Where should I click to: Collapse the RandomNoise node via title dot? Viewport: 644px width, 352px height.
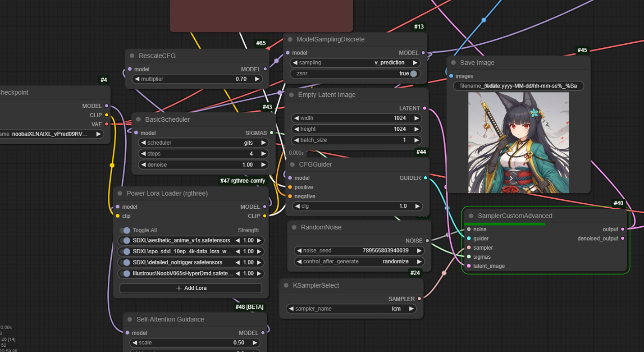pos(294,227)
